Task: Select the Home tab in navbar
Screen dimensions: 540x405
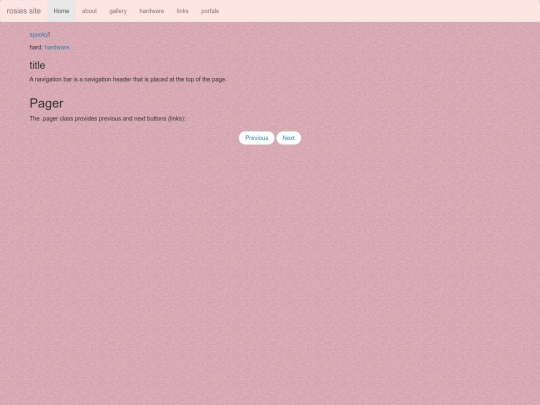Action: tap(61, 11)
